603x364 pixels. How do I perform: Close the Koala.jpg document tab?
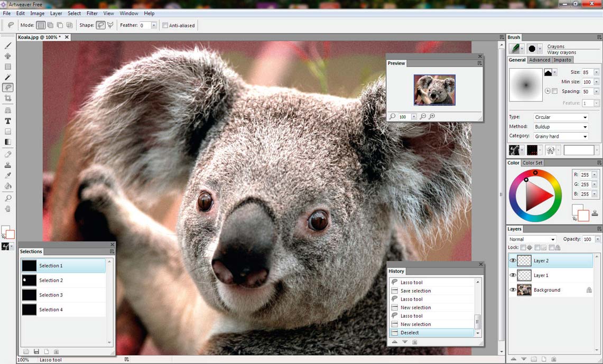click(x=67, y=38)
